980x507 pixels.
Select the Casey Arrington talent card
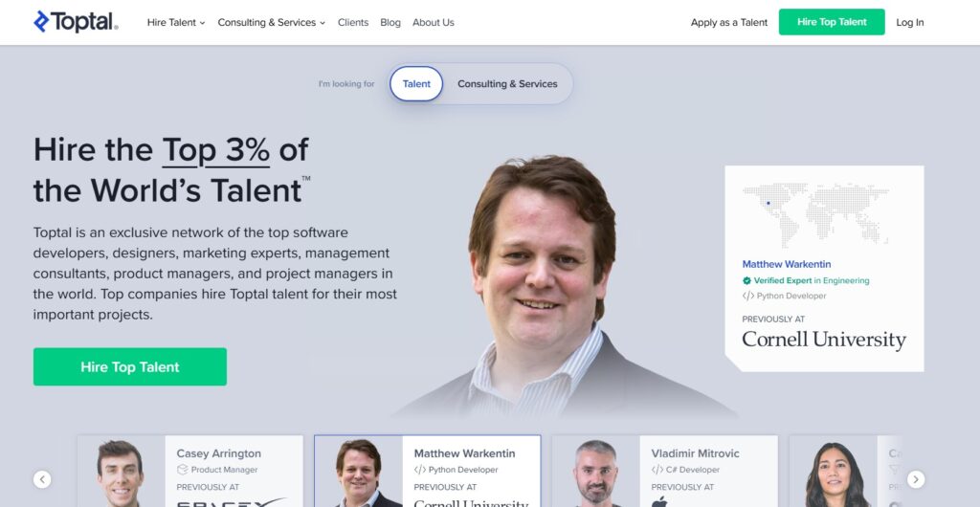point(190,472)
